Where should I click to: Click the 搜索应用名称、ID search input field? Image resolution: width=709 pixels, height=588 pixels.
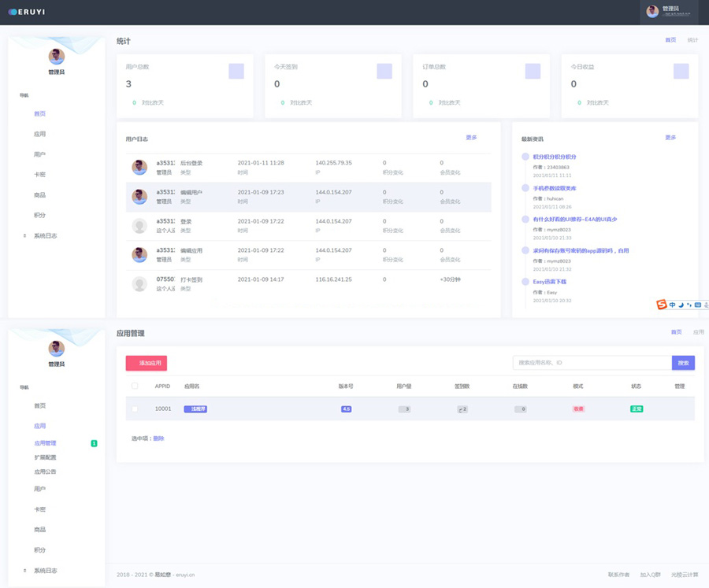[592, 363]
